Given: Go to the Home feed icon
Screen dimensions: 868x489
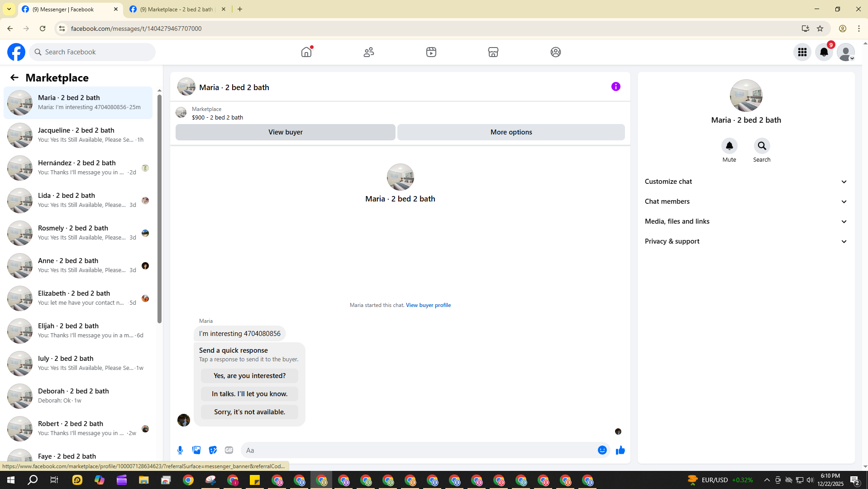Looking at the screenshot, I should click(x=306, y=52).
